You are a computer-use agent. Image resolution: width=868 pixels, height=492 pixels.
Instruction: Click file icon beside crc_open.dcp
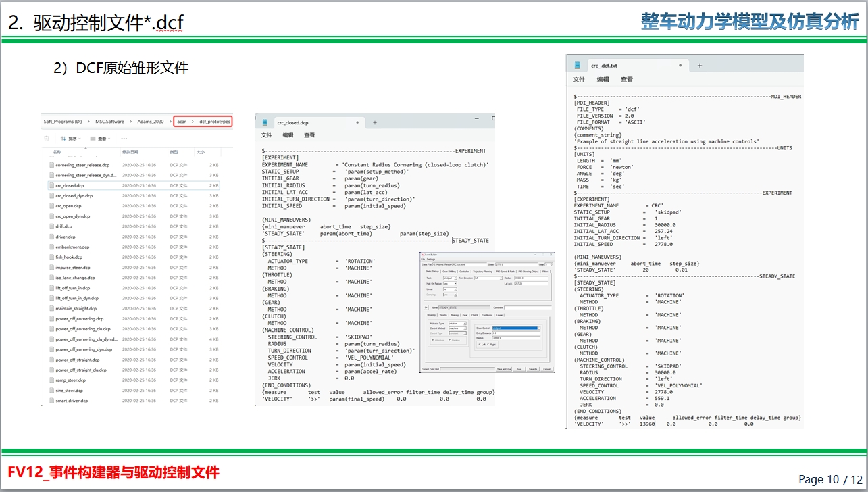click(51, 206)
